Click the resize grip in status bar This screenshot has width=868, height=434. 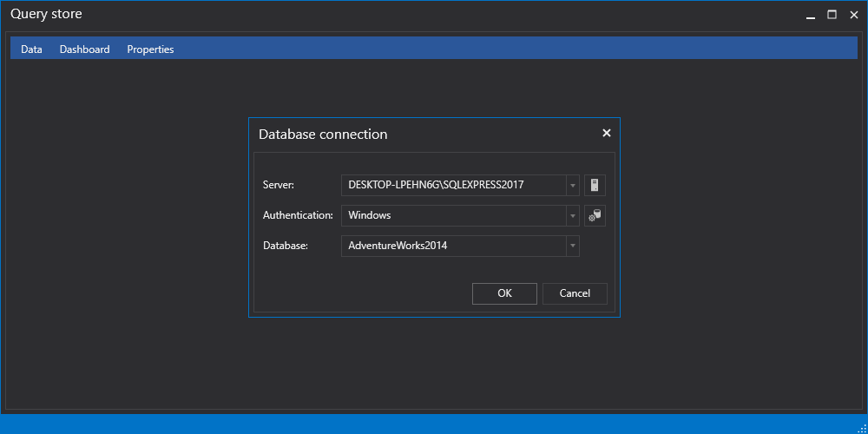(861, 426)
